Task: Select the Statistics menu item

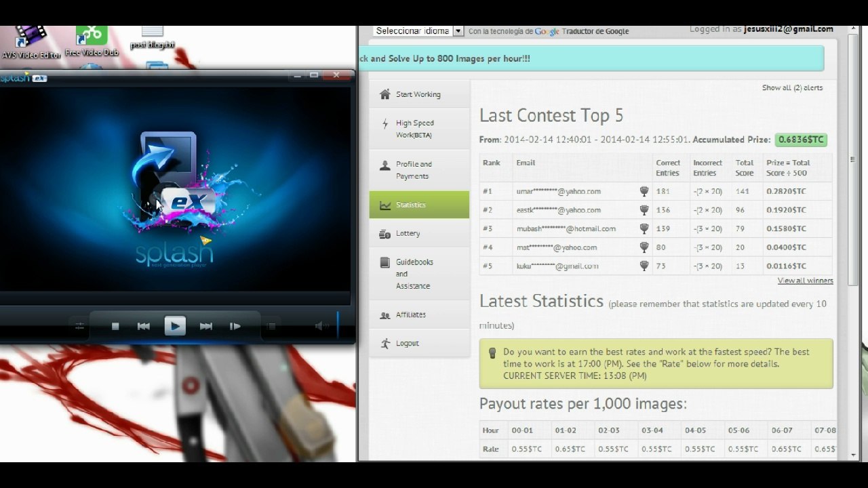Action: 419,205
